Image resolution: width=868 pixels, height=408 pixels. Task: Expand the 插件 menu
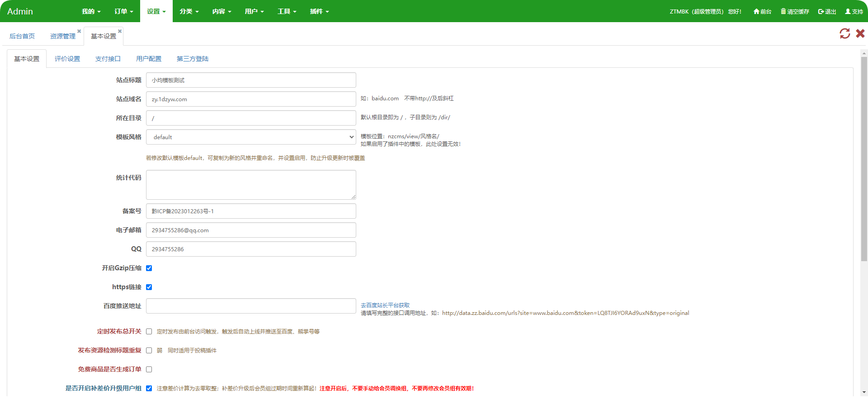(319, 11)
